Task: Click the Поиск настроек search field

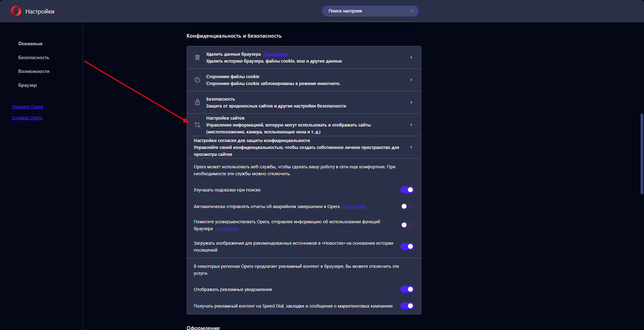Action: (370, 11)
